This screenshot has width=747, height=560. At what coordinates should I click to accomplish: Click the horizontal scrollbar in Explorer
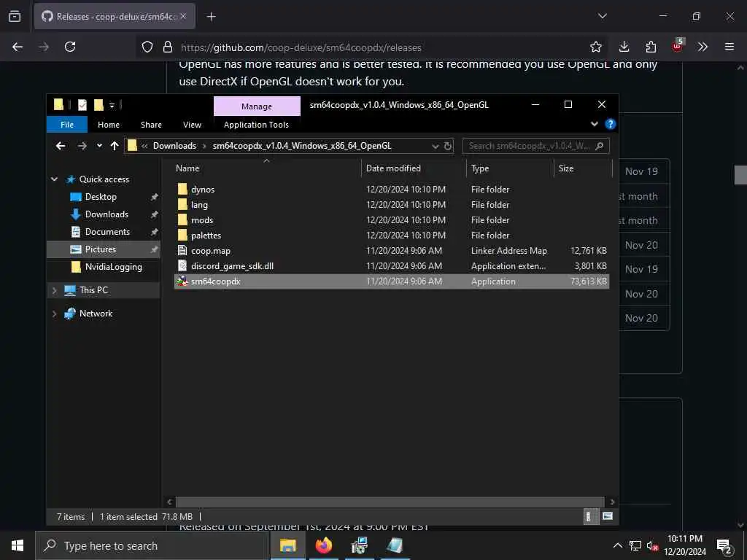[390, 502]
